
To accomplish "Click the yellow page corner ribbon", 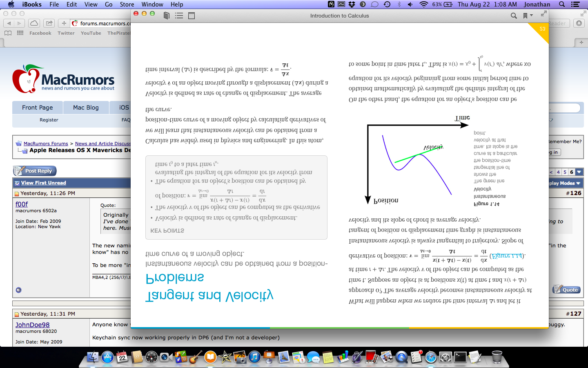I will coord(540,31).
